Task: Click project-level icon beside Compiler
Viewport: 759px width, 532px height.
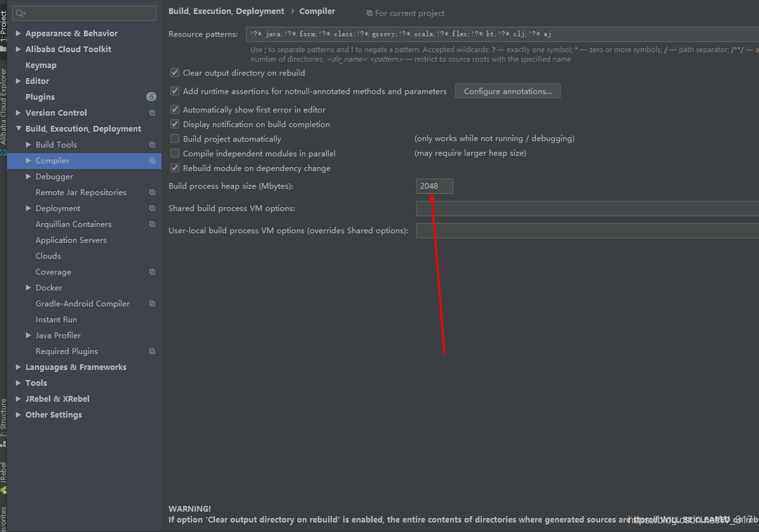Action: (x=152, y=161)
